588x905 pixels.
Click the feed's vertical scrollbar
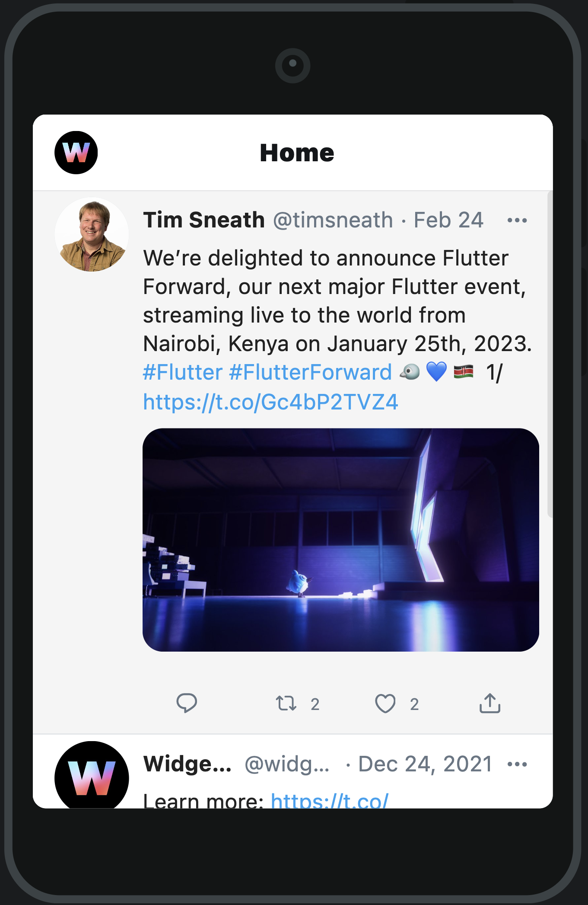(x=550, y=355)
